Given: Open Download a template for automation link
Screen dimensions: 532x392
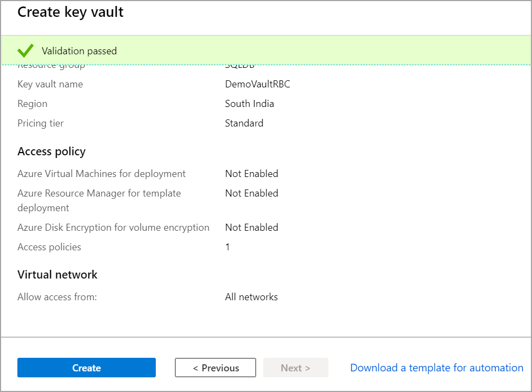Looking at the screenshot, I should [436, 368].
